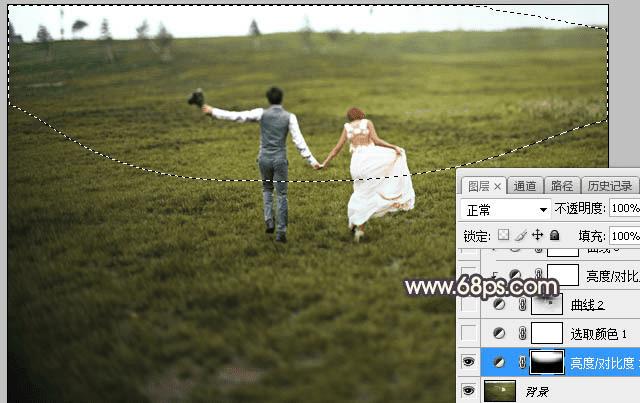Select the upper clipped 亮度/对比 layer name

pos(613,276)
